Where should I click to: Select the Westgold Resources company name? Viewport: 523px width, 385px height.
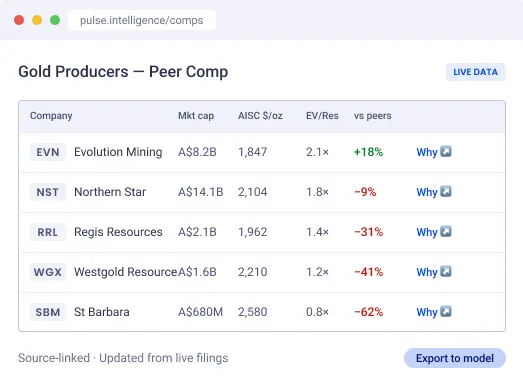[125, 272]
